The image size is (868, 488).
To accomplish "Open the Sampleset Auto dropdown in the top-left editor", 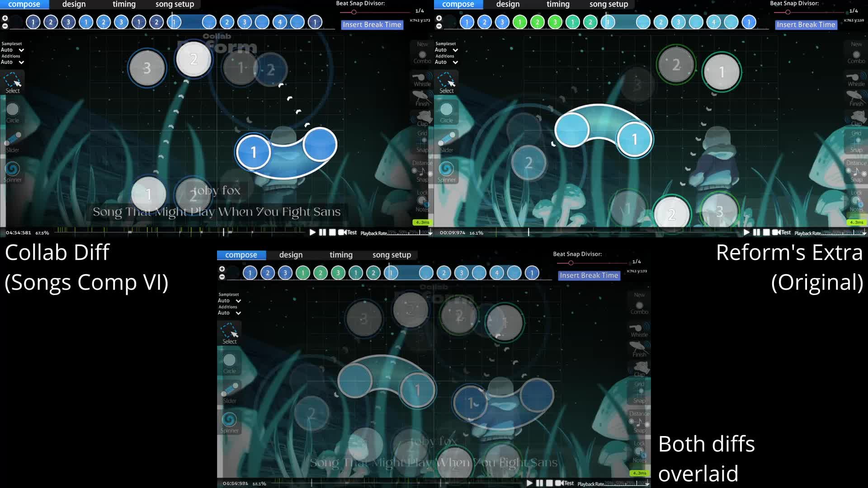I will pos(13,50).
